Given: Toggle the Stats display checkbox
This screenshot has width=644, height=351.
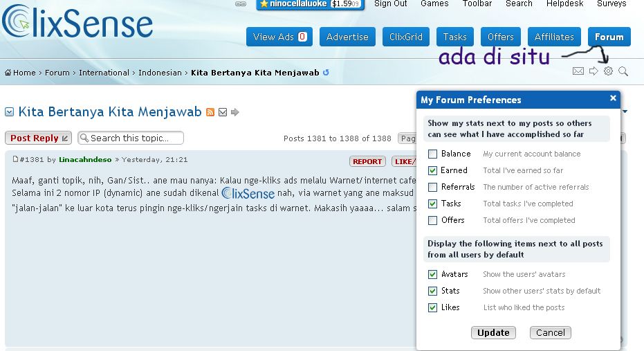Looking at the screenshot, I should (432, 291).
